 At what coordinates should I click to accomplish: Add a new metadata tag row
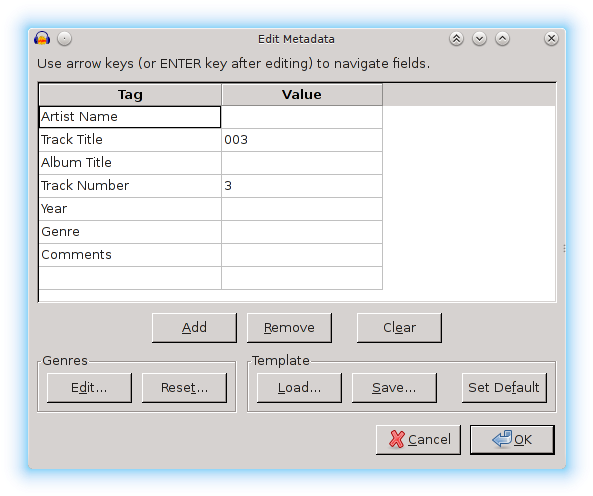194,327
